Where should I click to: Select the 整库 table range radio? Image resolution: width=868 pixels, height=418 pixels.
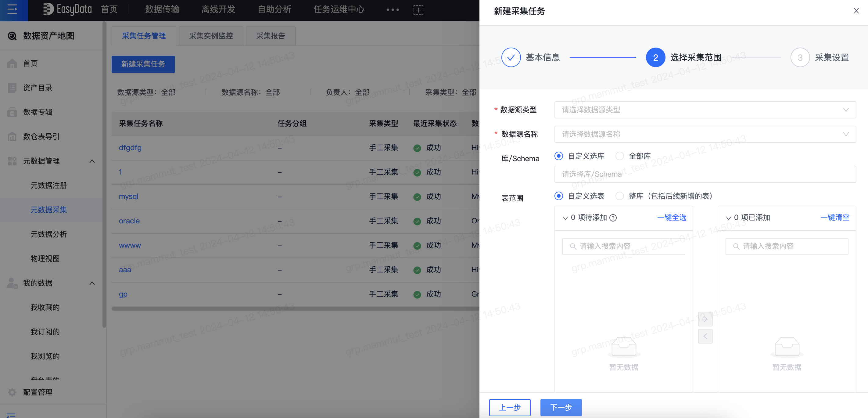click(x=619, y=196)
